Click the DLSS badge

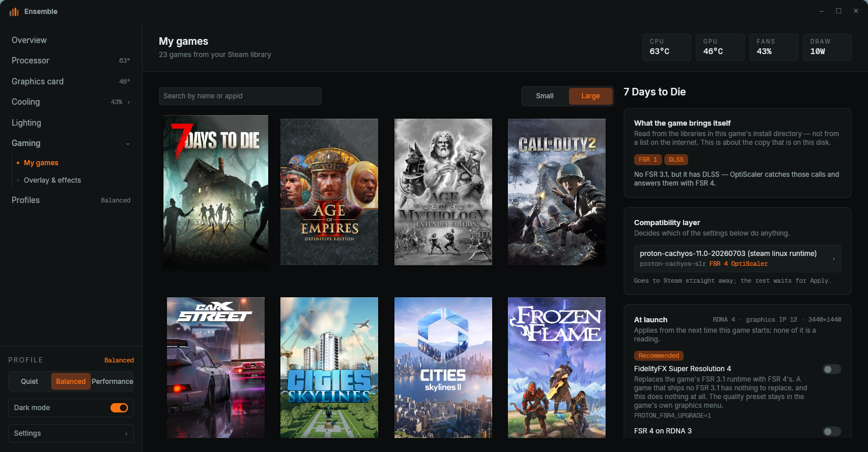(676, 159)
